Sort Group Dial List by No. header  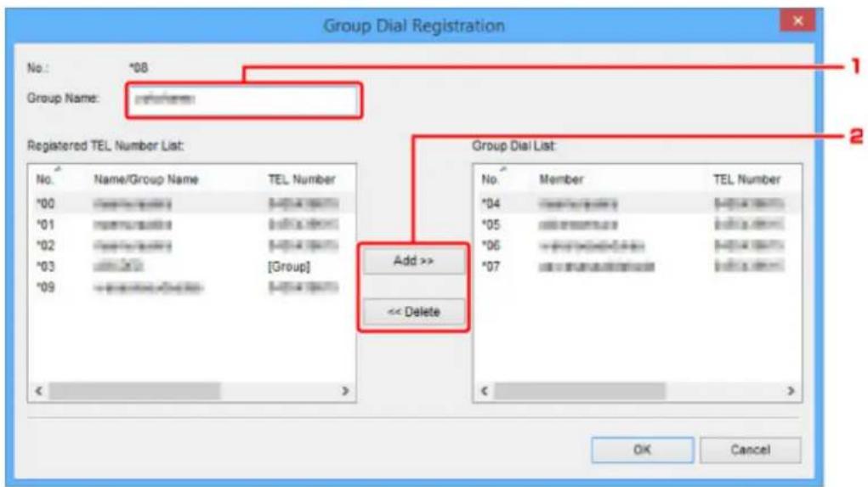click(491, 179)
